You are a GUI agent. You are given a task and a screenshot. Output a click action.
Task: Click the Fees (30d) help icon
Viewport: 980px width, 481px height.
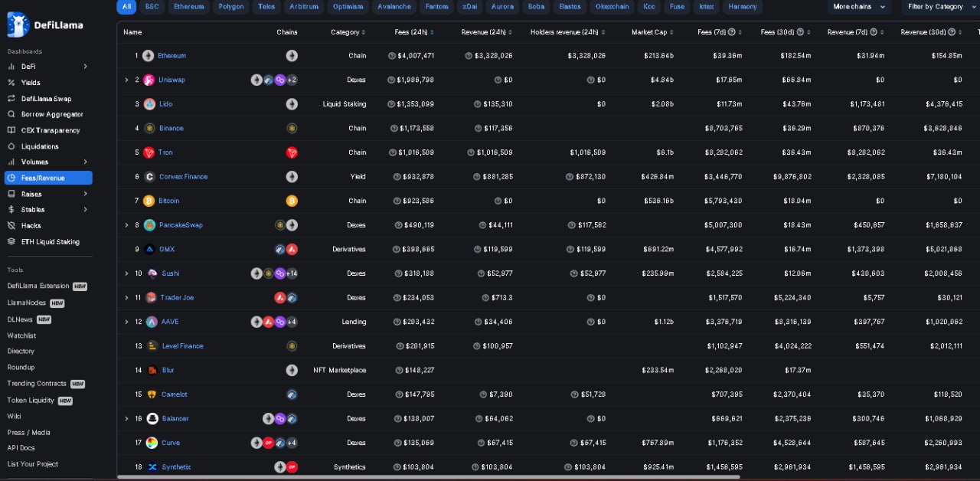click(799, 32)
